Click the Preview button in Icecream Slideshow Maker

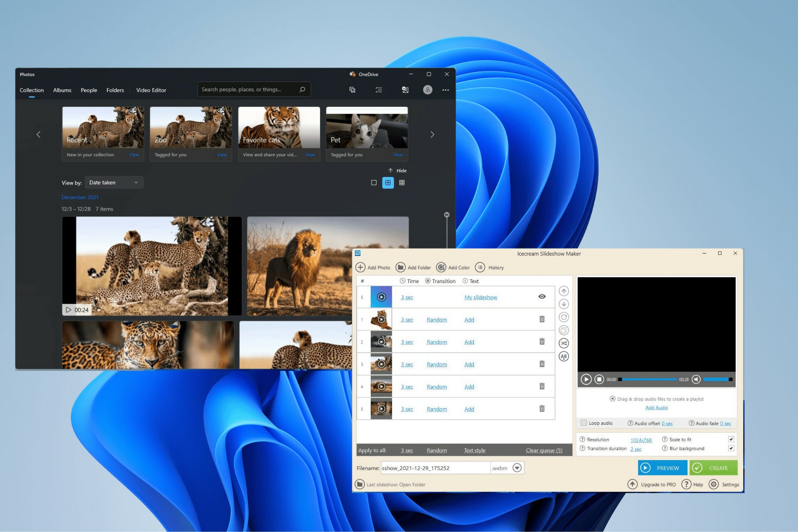click(x=661, y=468)
